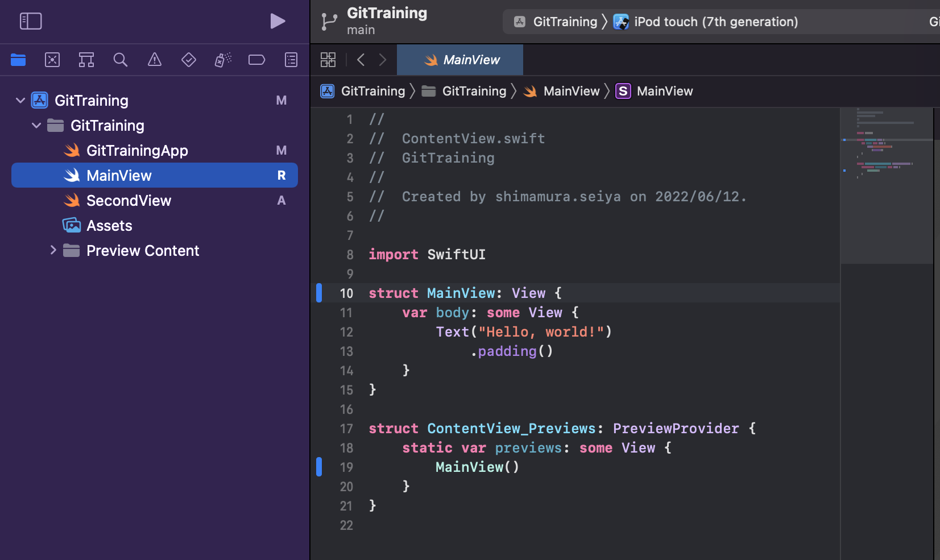The image size is (940, 560).
Task: Show the Issue navigator warning icon
Action: point(155,60)
